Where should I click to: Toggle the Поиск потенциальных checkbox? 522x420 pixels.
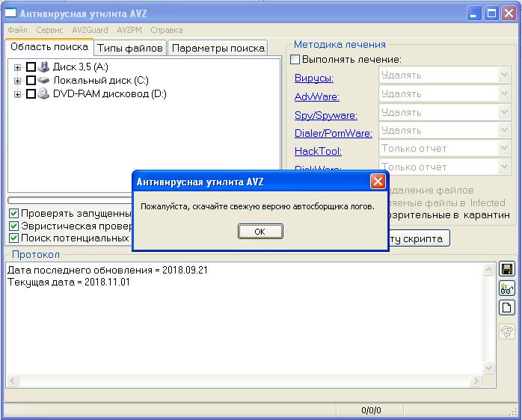pyautogui.click(x=13, y=238)
